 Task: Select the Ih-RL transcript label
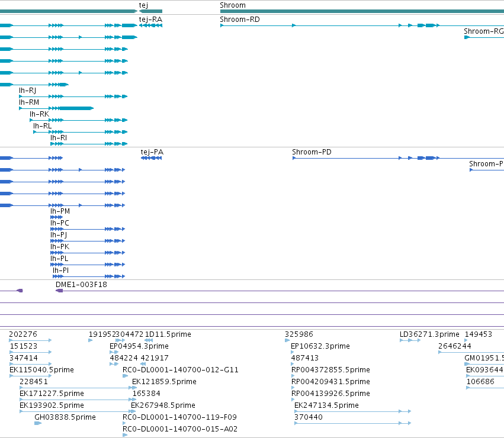tap(43, 126)
